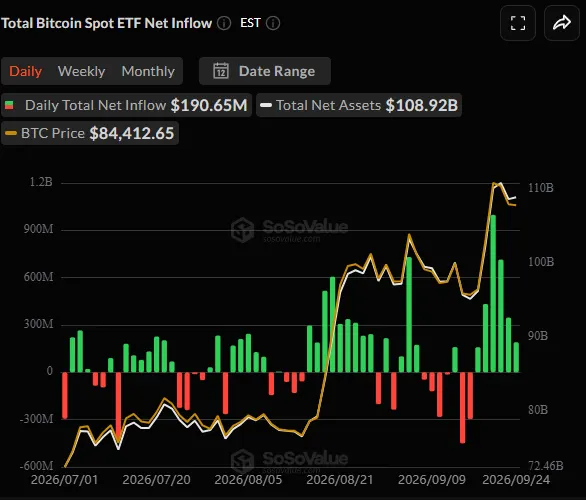
Task: Click the last green bar on the chart
Action: click(516, 357)
